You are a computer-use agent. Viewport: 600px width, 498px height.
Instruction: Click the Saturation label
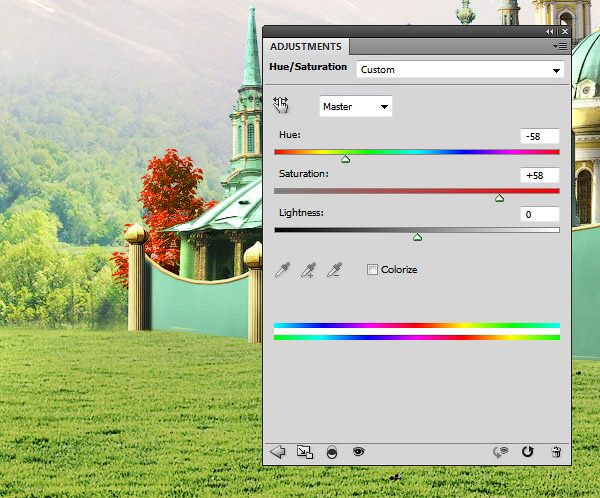(x=304, y=174)
